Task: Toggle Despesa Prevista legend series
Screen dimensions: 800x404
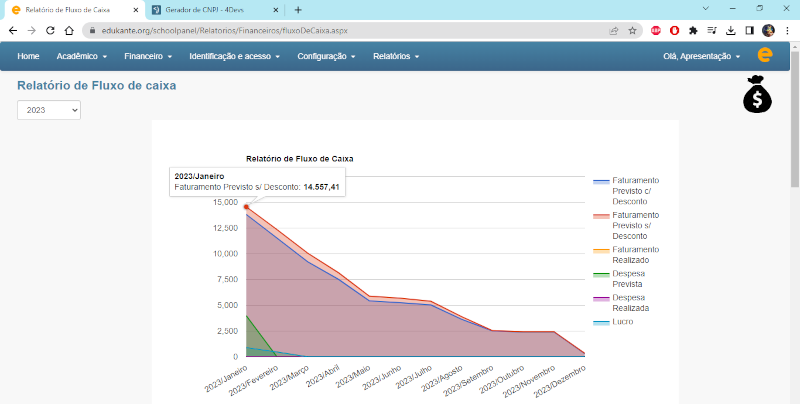Action: tap(619, 279)
